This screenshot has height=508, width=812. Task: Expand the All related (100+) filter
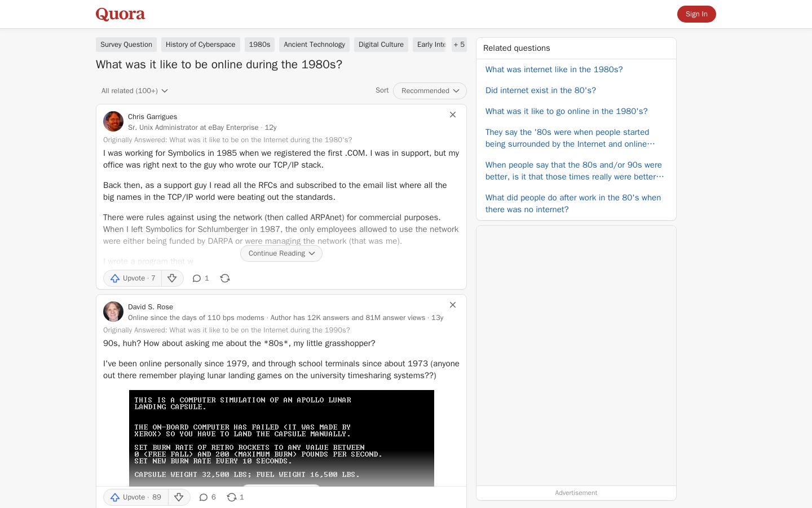click(x=135, y=91)
